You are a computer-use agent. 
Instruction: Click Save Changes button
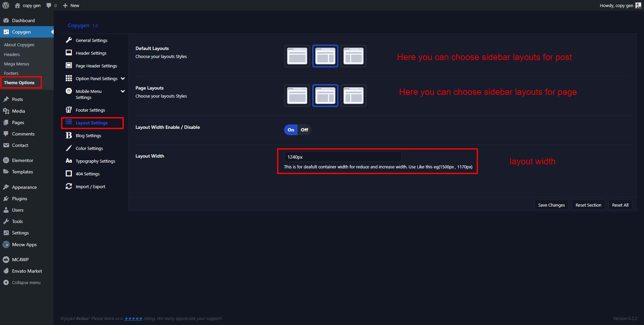click(x=551, y=205)
